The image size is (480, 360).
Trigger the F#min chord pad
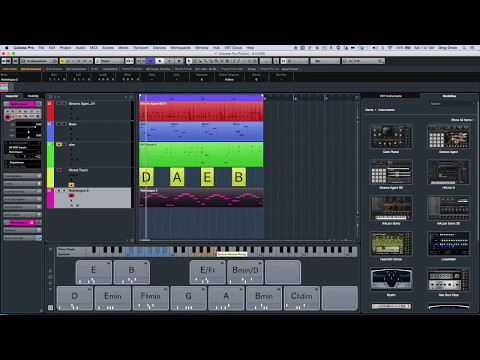[x=151, y=298]
